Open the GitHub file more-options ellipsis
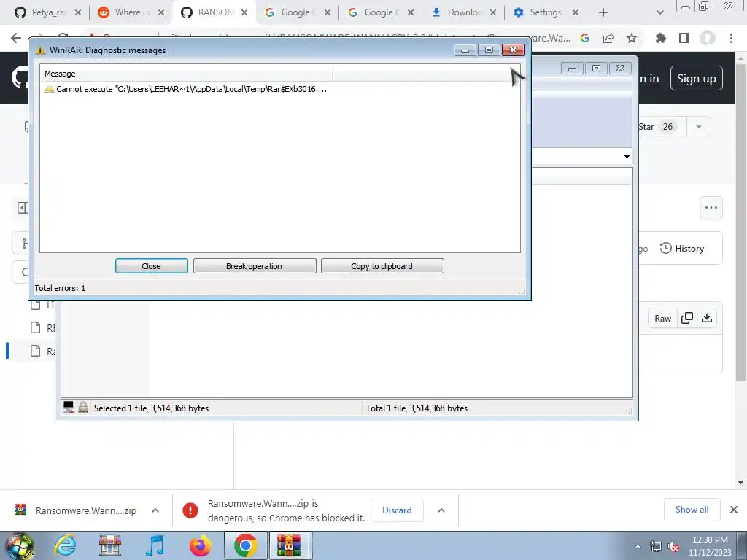Image resolution: width=747 pixels, height=560 pixels. [711, 208]
